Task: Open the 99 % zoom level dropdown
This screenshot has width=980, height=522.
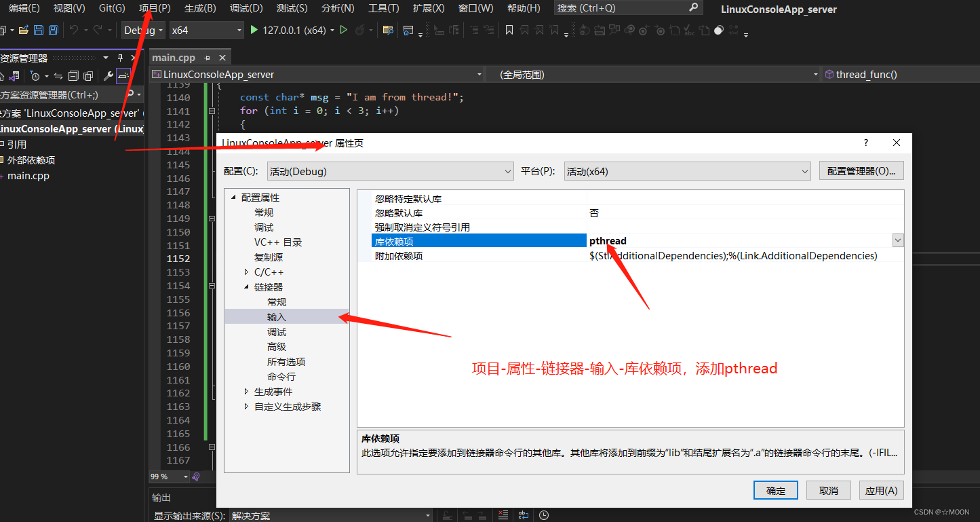Action: [x=184, y=477]
